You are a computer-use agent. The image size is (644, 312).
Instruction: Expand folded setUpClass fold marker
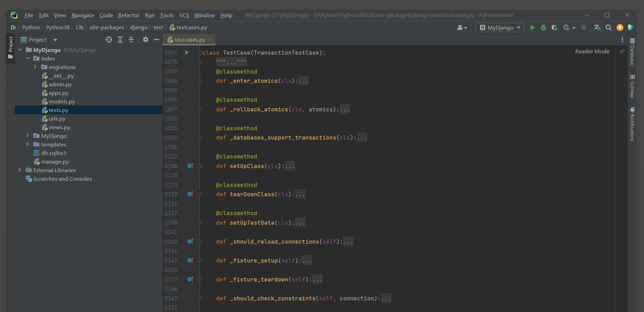pyautogui.click(x=200, y=166)
